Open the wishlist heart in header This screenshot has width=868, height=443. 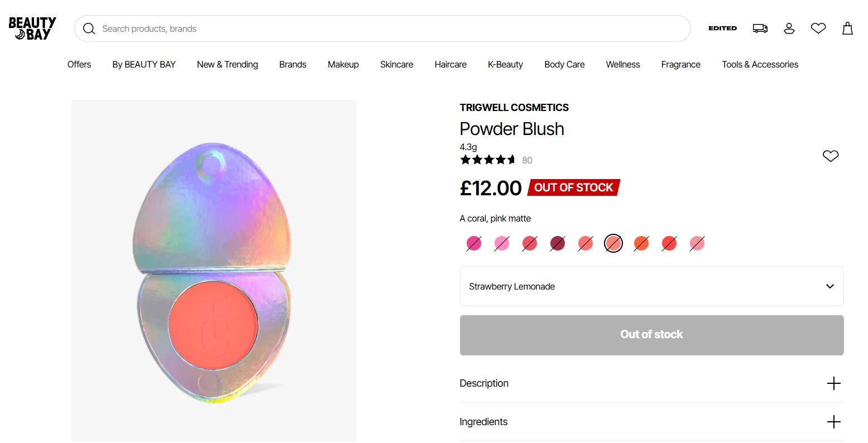pyautogui.click(x=818, y=28)
